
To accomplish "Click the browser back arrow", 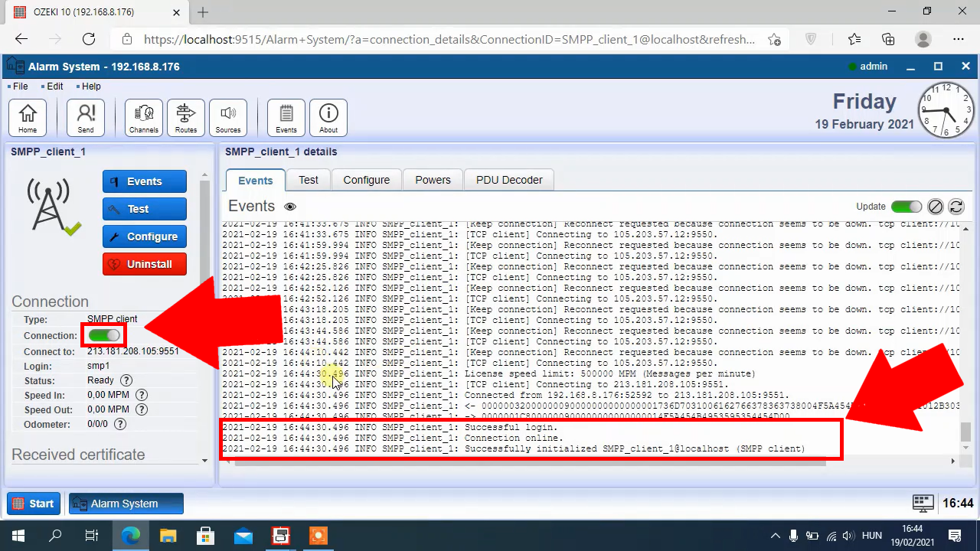I will (x=21, y=39).
